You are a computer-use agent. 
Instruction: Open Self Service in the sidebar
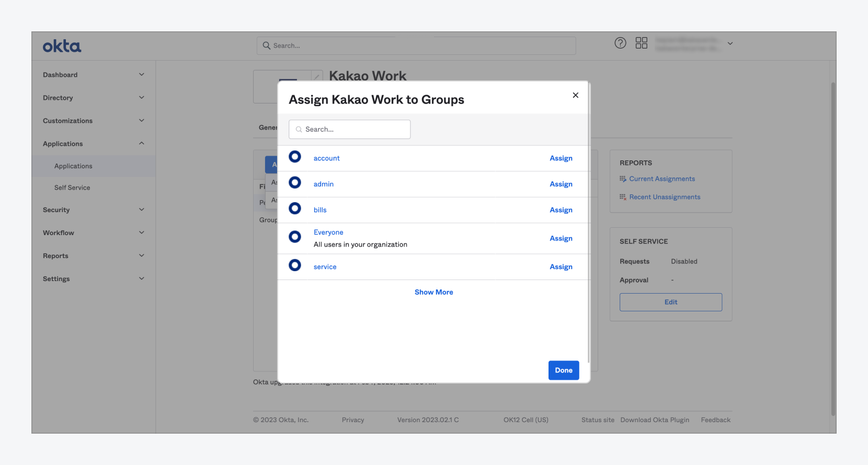[x=72, y=188]
